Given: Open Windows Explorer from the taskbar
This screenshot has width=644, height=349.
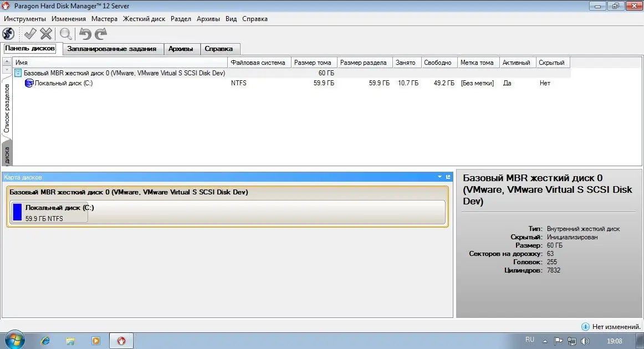Looking at the screenshot, I should click(70, 341).
